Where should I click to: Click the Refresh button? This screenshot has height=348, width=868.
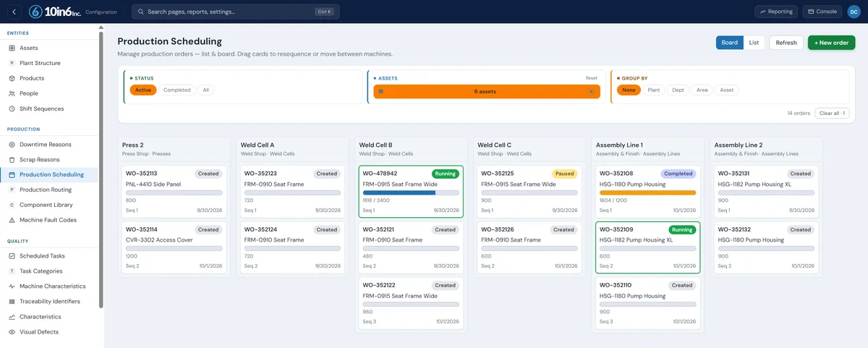[x=786, y=43]
